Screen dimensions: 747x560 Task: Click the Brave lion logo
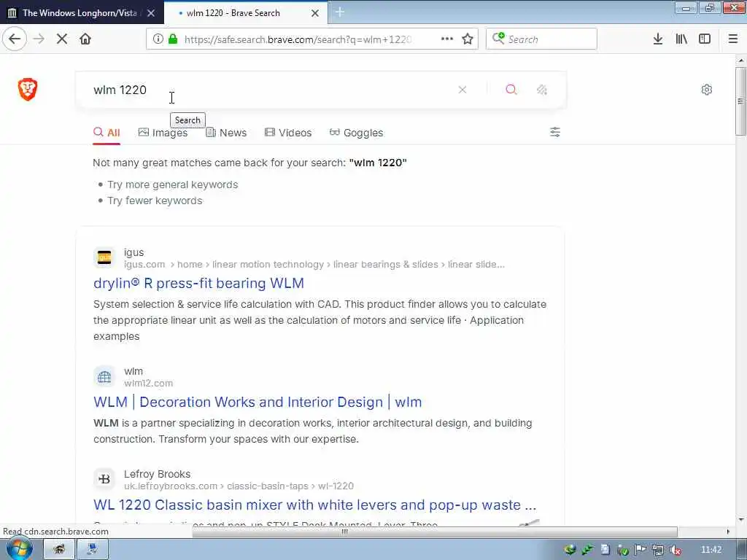click(x=28, y=90)
